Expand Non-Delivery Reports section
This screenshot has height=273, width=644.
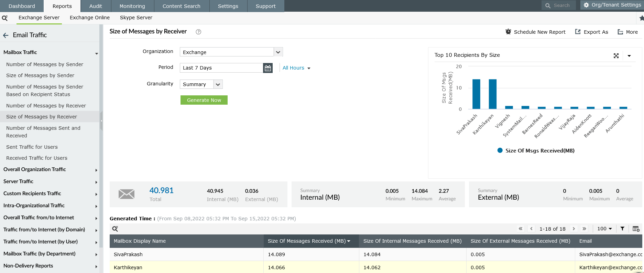[x=96, y=267]
